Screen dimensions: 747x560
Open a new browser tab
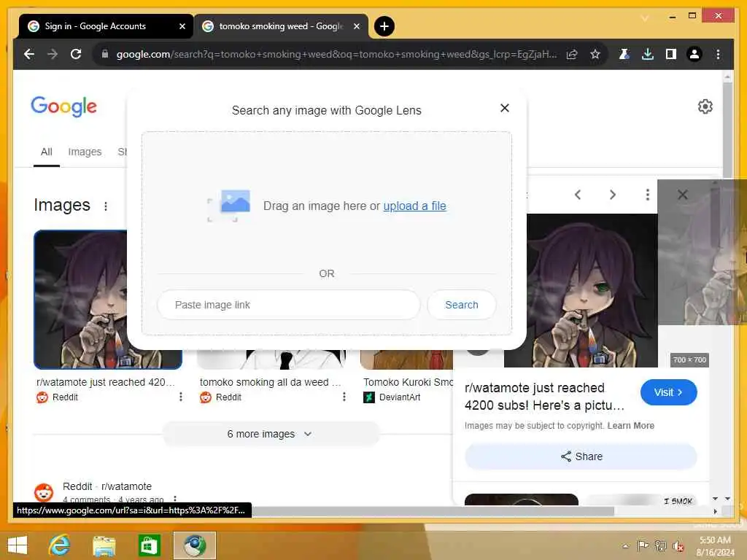click(384, 26)
